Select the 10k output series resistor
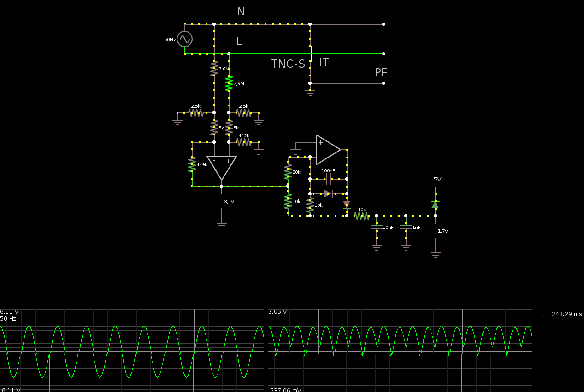 [362, 216]
